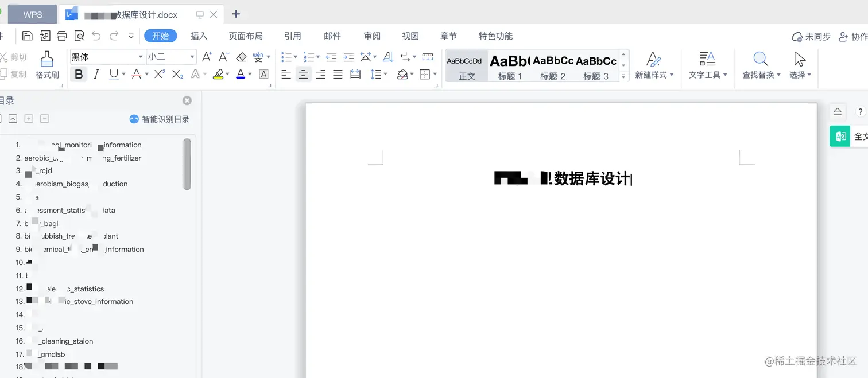This screenshot has width=868, height=378.
Task: Switch to the 引用 ribbon tab
Action: pos(293,36)
